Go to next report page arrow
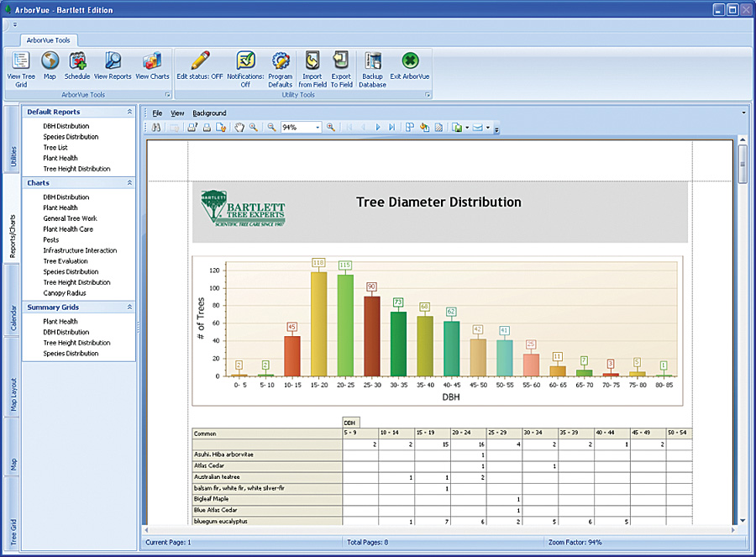756x557 pixels. (378, 128)
